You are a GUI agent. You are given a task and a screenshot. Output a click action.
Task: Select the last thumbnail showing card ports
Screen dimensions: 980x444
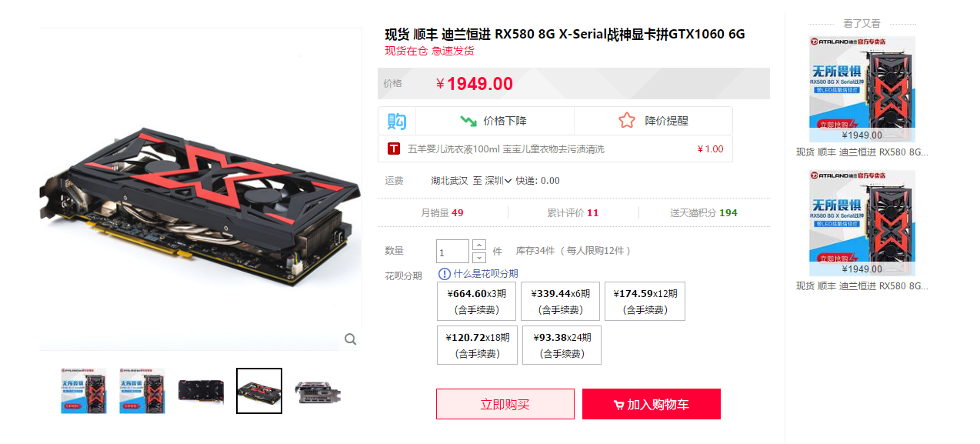pyautogui.click(x=318, y=391)
